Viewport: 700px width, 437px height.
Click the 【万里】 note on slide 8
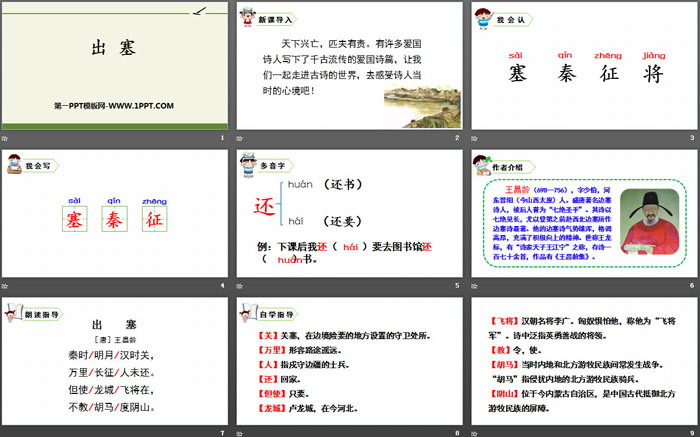(300, 350)
